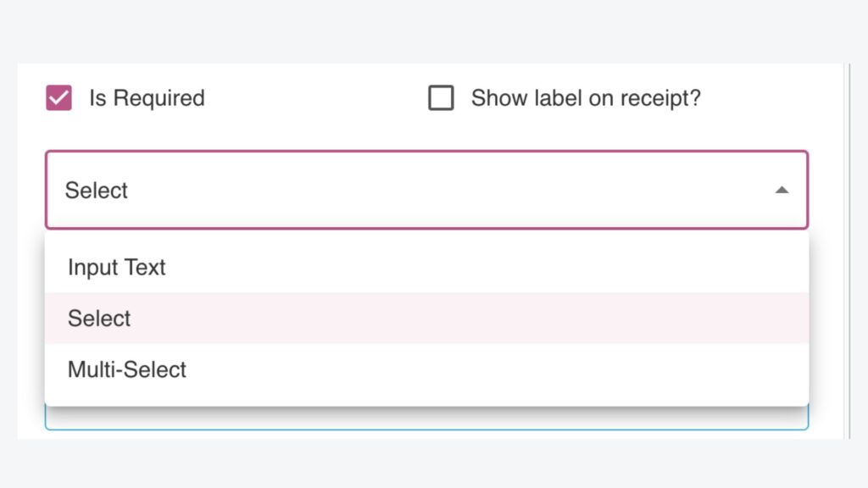The height and width of the screenshot is (488, 868).
Task: Click the pink checkmark icon
Action: (x=58, y=98)
